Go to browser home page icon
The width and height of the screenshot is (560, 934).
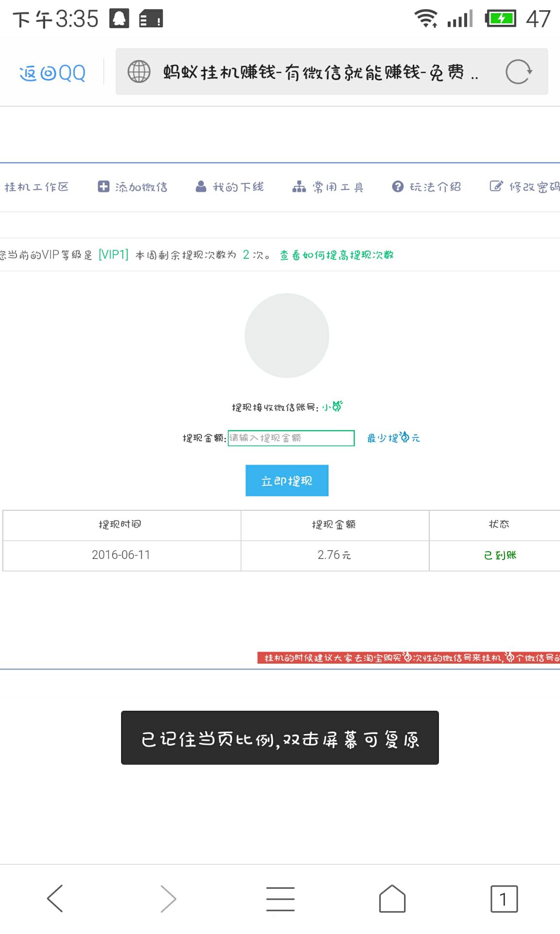click(x=392, y=898)
